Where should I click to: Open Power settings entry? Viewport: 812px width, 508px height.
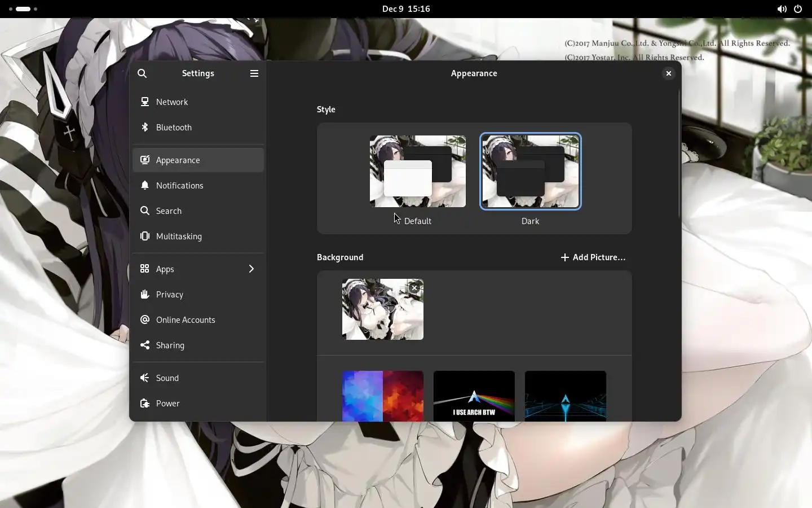pyautogui.click(x=198, y=403)
